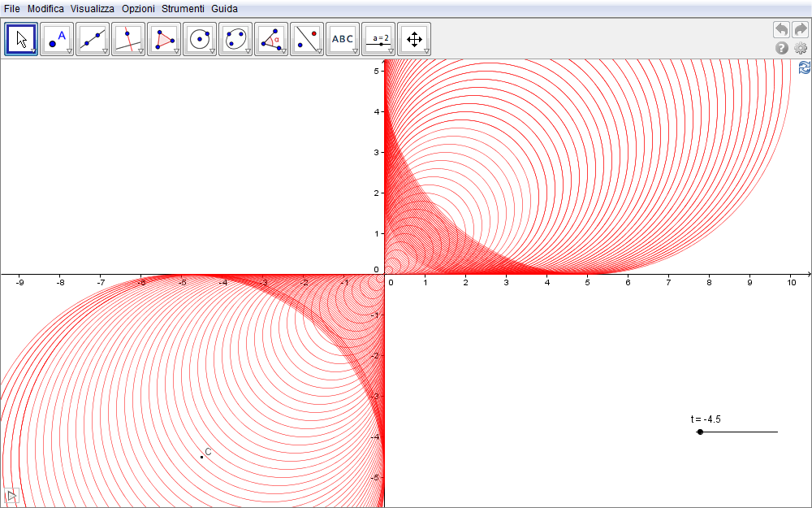Screen dimensions: 812x508
Task: Select the New Point tool
Action: click(x=56, y=38)
